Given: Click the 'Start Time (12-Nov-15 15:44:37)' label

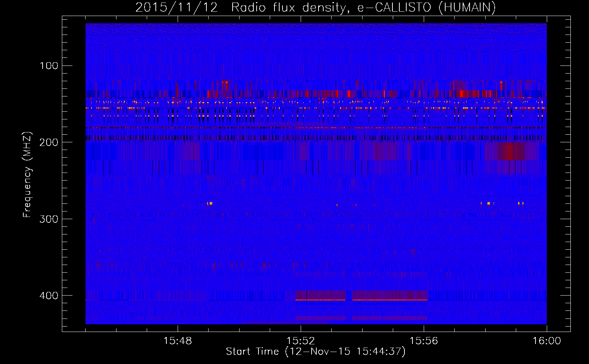Looking at the screenshot, I should 316,352.
